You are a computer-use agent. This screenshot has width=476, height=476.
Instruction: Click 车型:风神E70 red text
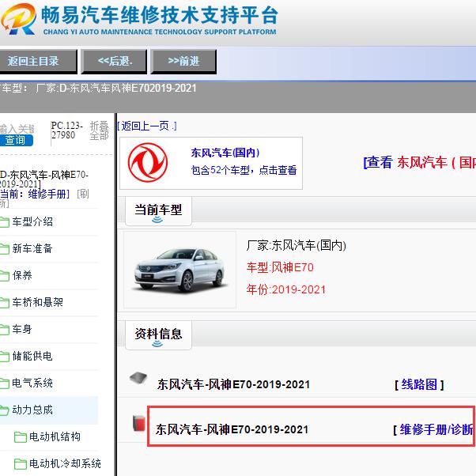(x=280, y=268)
